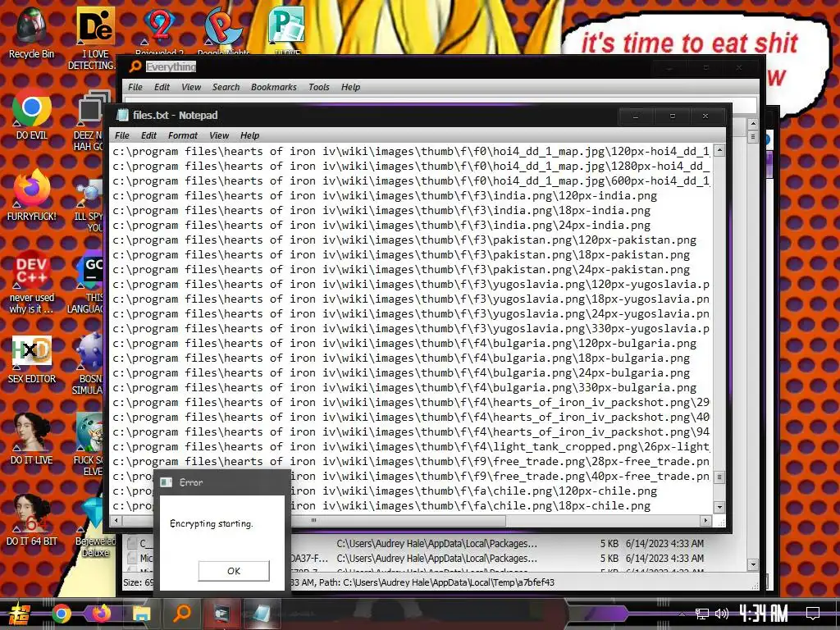
Task: Click Notepad's horizontal scrollbar right arrow
Action: click(x=706, y=520)
